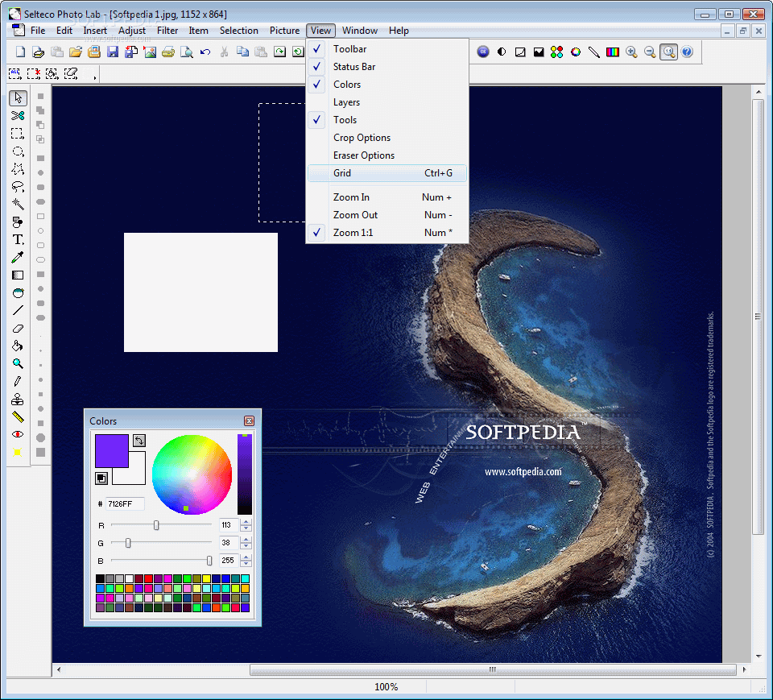Select the clone stamp tool

click(18, 399)
